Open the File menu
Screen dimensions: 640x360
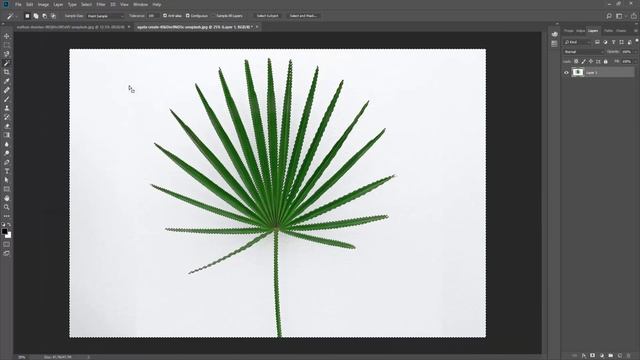coord(18,4)
